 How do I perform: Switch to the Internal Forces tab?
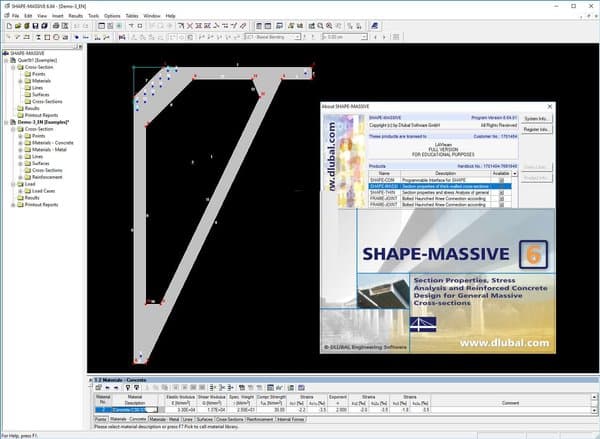click(290, 419)
